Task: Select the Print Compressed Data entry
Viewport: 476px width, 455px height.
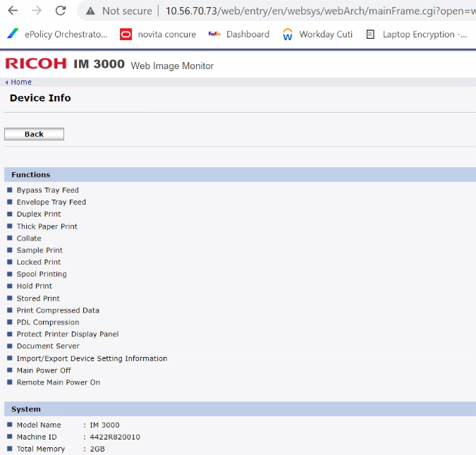Action: pyautogui.click(x=58, y=310)
